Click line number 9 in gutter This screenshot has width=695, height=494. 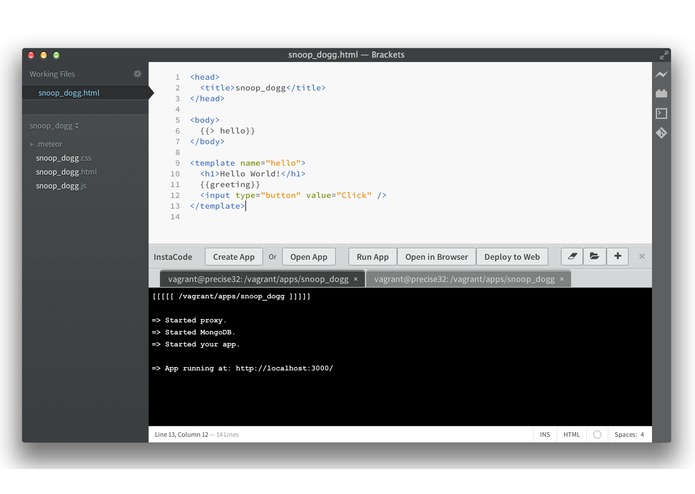point(177,163)
